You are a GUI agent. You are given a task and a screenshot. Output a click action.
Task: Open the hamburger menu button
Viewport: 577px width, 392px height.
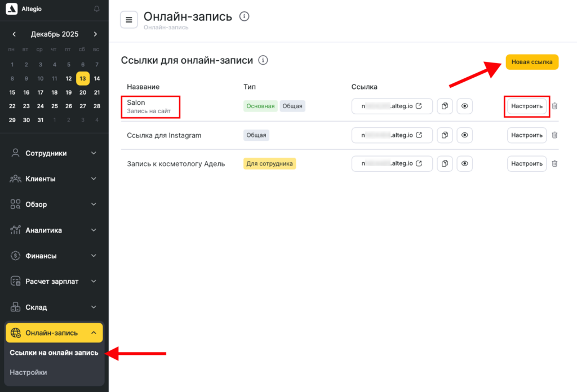[x=129, y=20]
